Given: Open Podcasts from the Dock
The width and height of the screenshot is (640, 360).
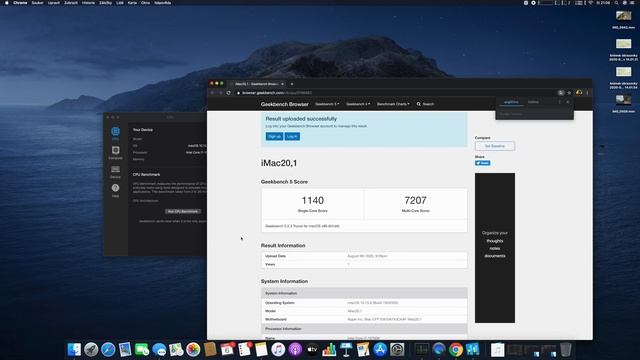Looking at the screenshot, I should [x=295, y=350].
